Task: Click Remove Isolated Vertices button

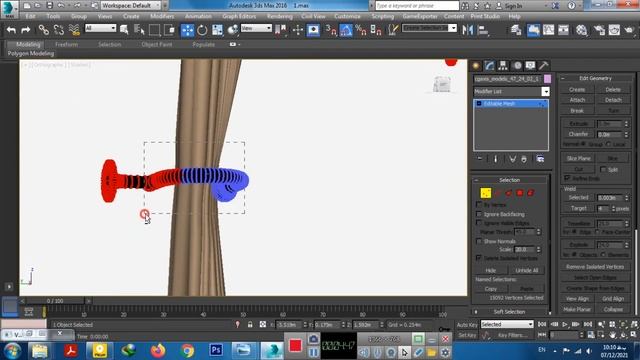Action: tap(595, 267)
